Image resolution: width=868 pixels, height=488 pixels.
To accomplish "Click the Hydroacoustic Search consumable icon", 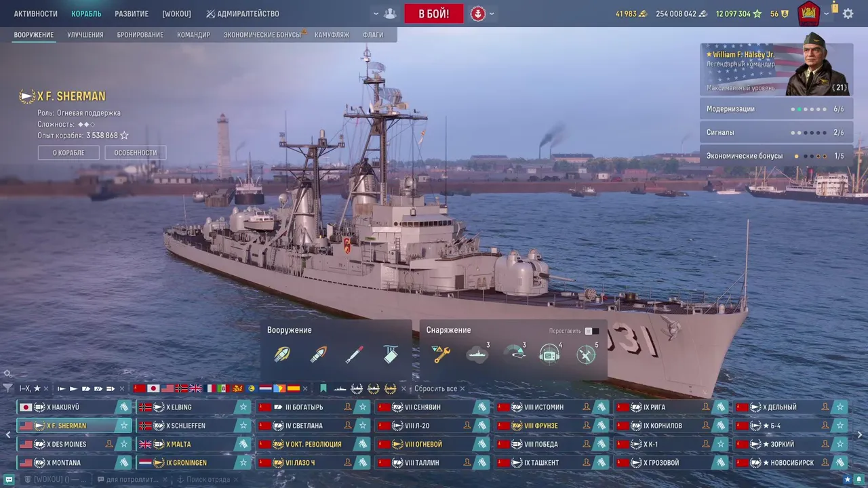I will click(550, 354).
